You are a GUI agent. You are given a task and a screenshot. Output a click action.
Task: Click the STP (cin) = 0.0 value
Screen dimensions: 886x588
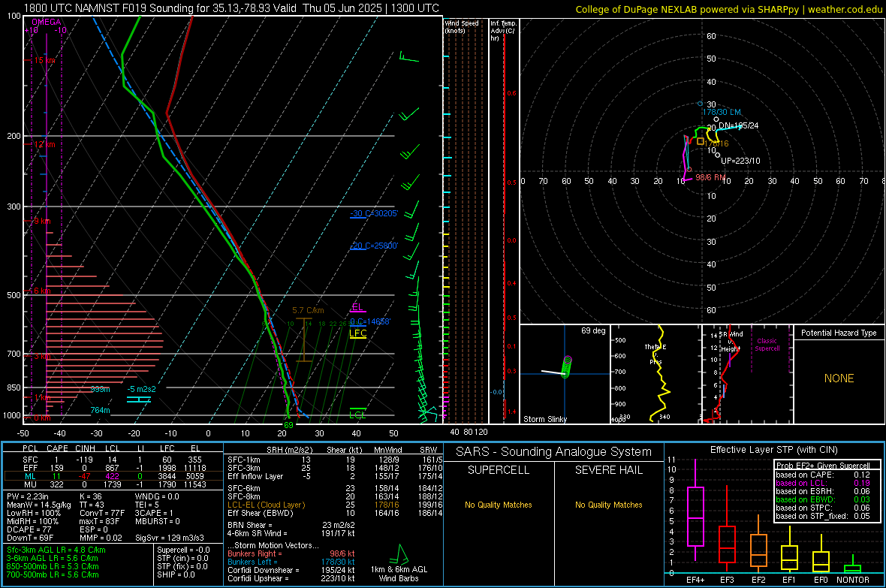pyautogui.click(x=182, y=558)
